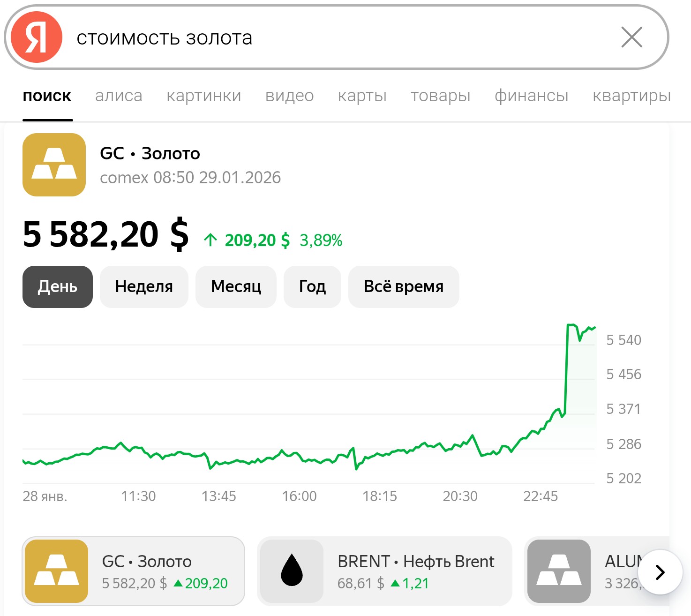
Task: Switch the chart to Месяц
Action: click(236, 286)
